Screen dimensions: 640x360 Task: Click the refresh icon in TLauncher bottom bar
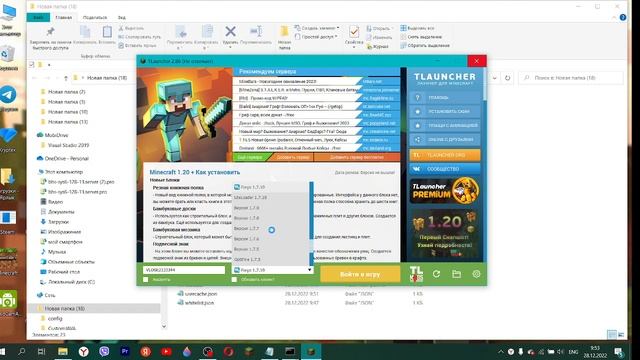(436, 274)
